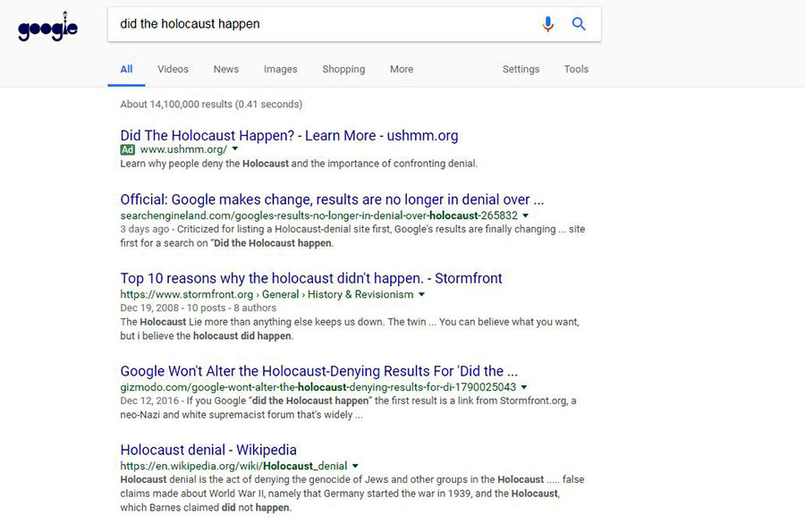Start voice search with microphone icon
The width and height of the screenshot is (805, 532).
pyautogui.click(x=547, y=23)
